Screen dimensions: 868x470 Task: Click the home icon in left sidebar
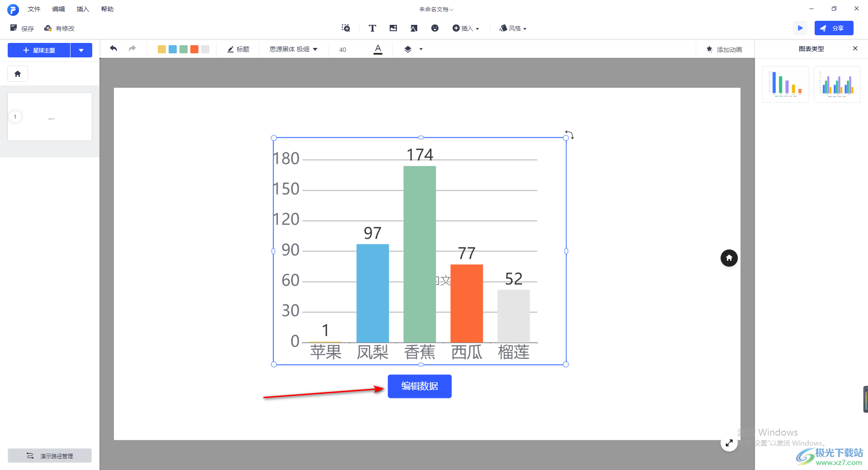coord(18,74)
